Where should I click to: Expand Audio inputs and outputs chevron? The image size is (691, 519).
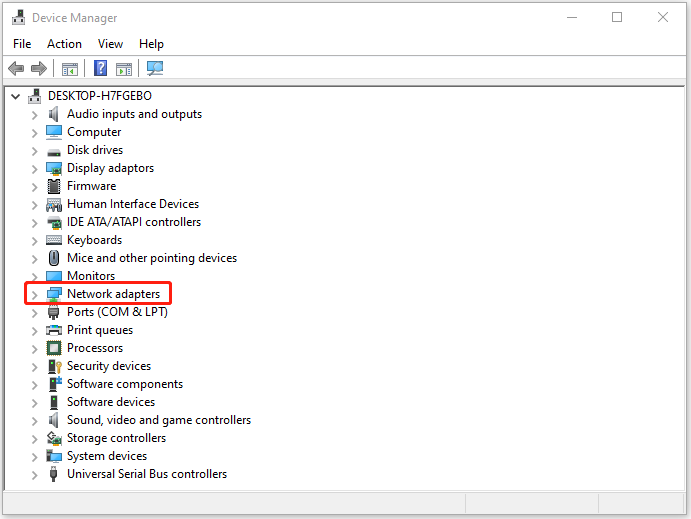point(34,115)
